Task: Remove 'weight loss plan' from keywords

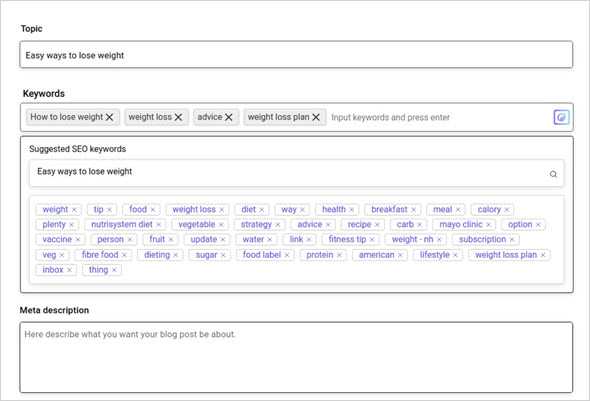Action: point(316,117)
